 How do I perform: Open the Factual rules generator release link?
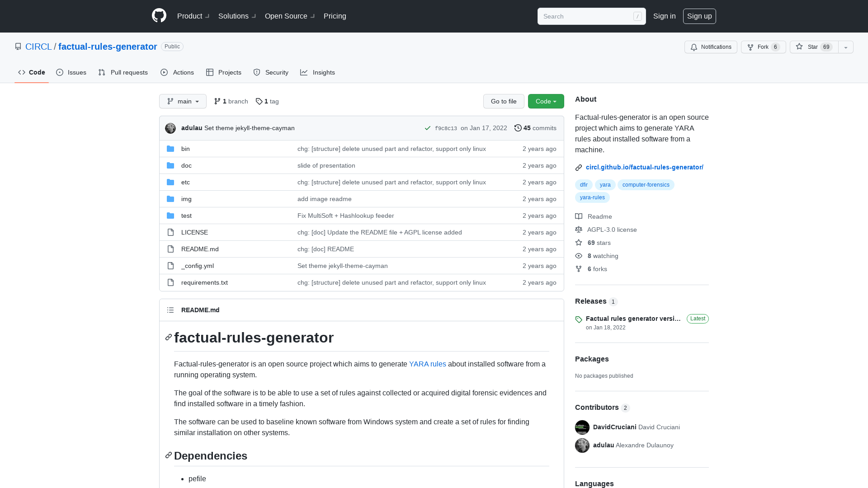(x=633, y=319)
